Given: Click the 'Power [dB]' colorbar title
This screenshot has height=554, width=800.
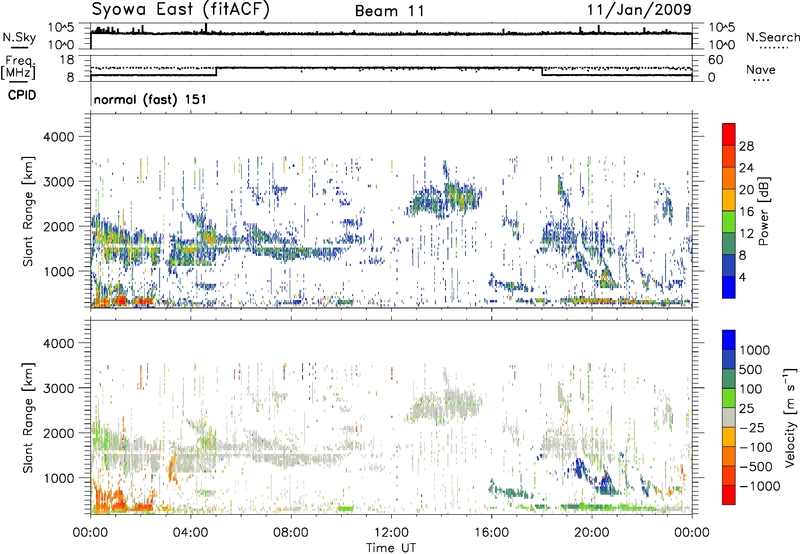Looking at the screenshot, I should (x=764, y=211).
